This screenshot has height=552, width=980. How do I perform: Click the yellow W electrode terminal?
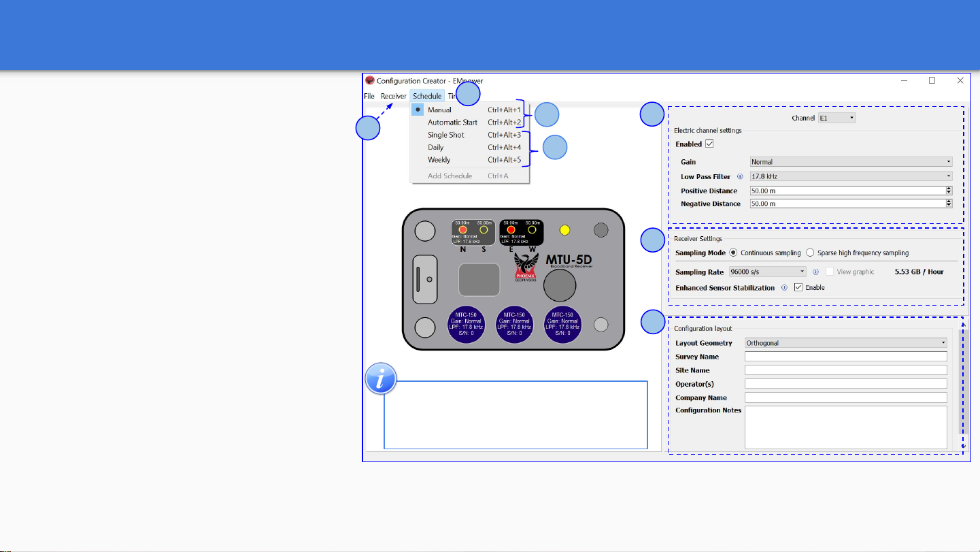[x=533, y=229]
